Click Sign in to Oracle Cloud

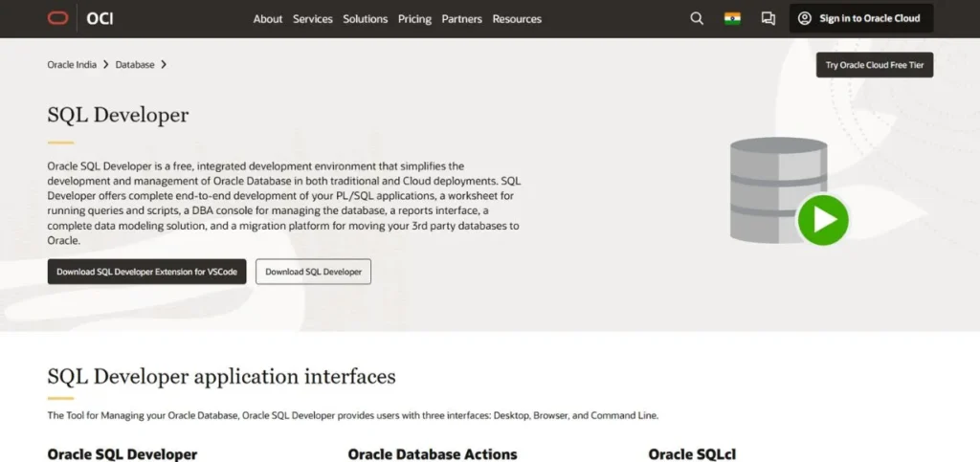[860, 18]
